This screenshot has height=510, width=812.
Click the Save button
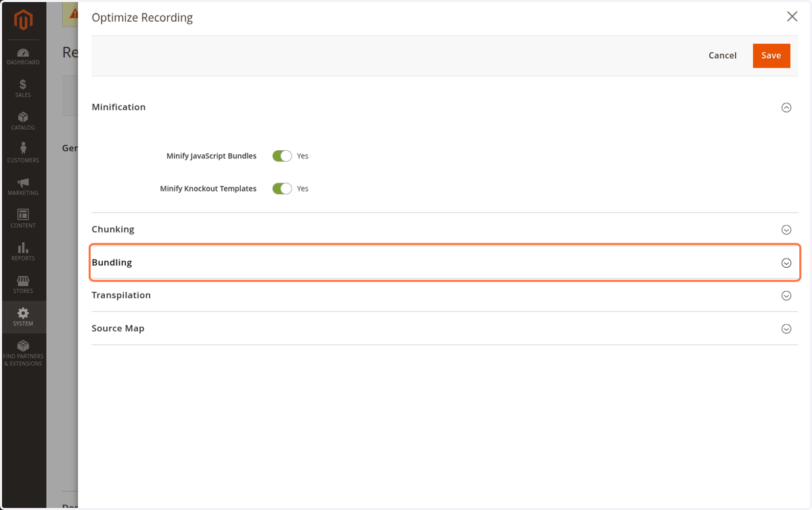click(771, 55)
